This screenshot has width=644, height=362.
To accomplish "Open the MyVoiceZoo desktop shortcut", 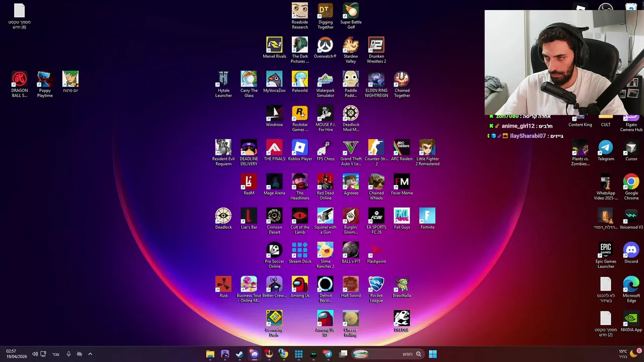I will click(274, 82).
